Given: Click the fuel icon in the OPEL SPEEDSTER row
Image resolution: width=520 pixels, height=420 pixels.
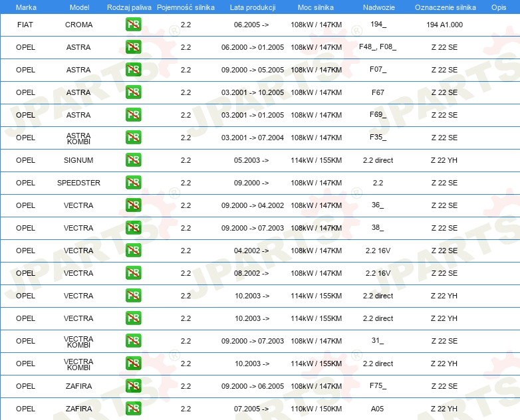Looking at the screenshot, I should click(x=133, y=183).
